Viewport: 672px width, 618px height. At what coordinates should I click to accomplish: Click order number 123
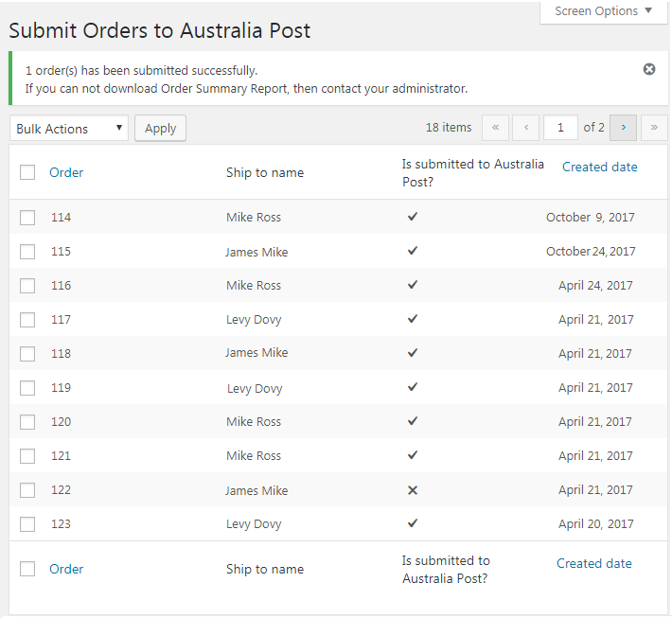(x=61, y=523)
